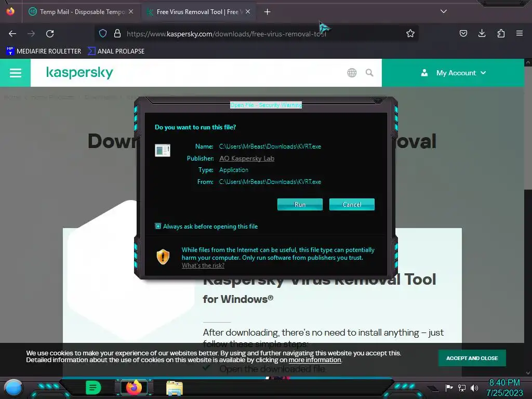This screenshot has height=399, width=532.
Task: Close the Free Virus Removal Tool tab
Action: coord(248,11)
